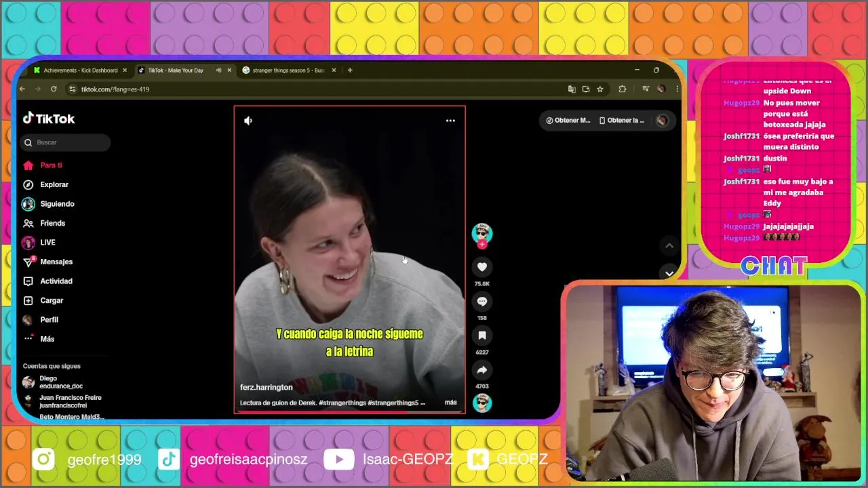Click Cargar to upload a video
The width and height of the screenshot is (868, 488).
[43, 300]
